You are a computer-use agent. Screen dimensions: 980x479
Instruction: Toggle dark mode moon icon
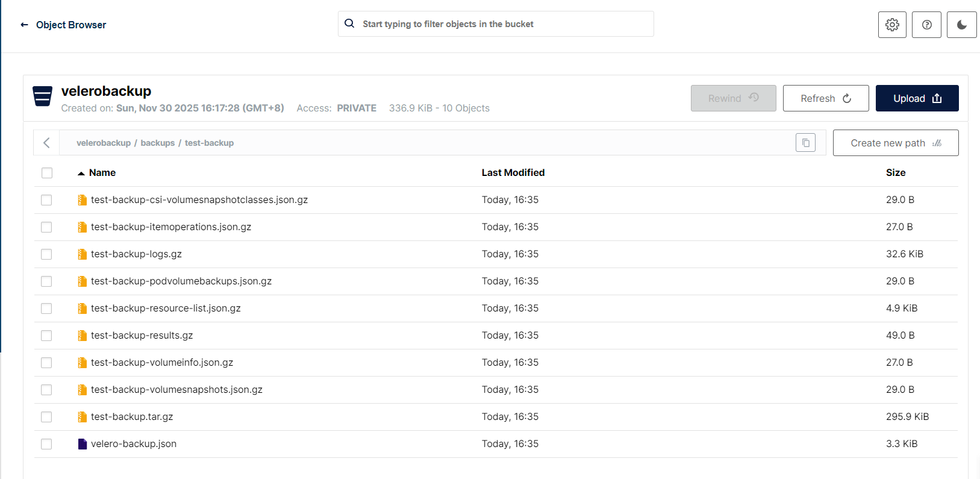(x=961, y=25)
